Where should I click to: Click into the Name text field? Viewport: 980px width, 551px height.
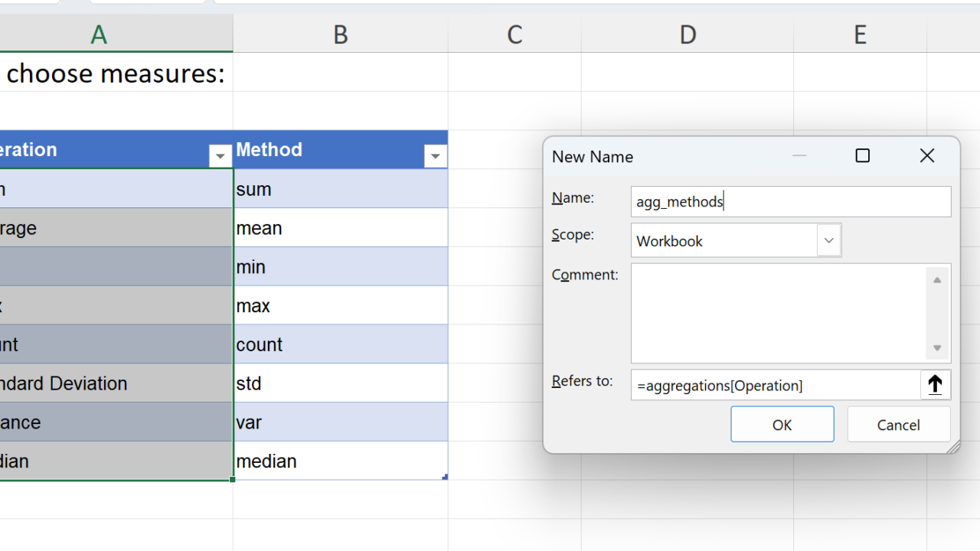click(790, 201)
